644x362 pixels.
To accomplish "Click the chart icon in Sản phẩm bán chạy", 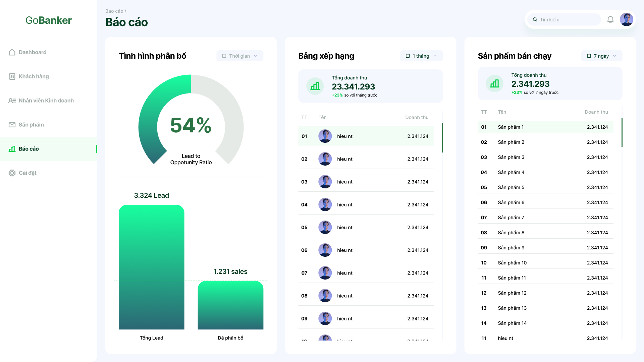I will pyautogui.click(x=494, y=83).
